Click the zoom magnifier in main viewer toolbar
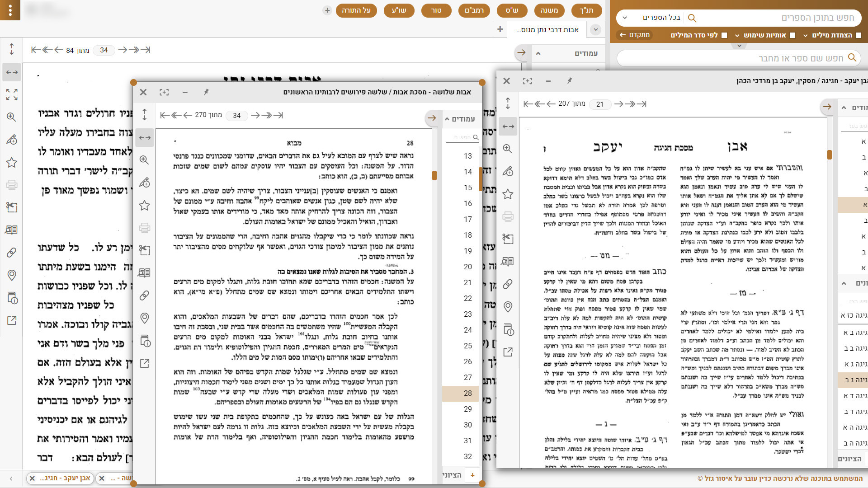 [x=12, y=117]
